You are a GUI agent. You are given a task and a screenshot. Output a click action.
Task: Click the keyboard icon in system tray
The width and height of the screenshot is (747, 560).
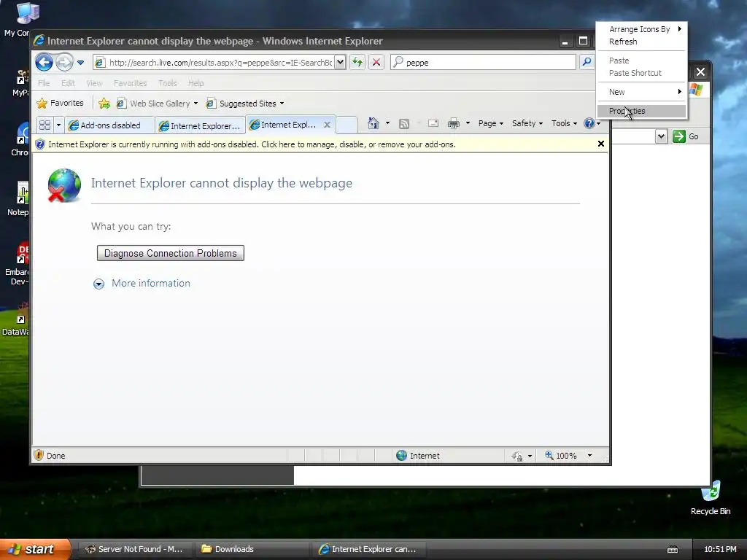(x=672, y=550)
